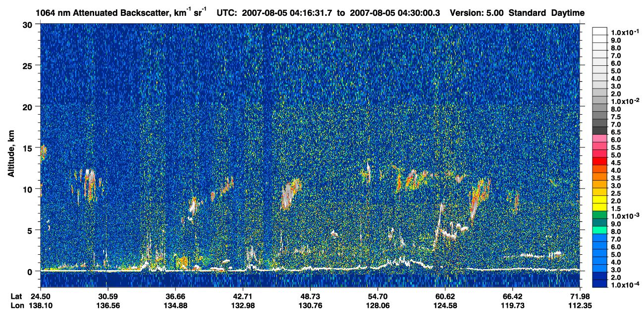Screen dimensions: 644x330
Task: Click the longitude value '124.58'
Action: [445, 305]
